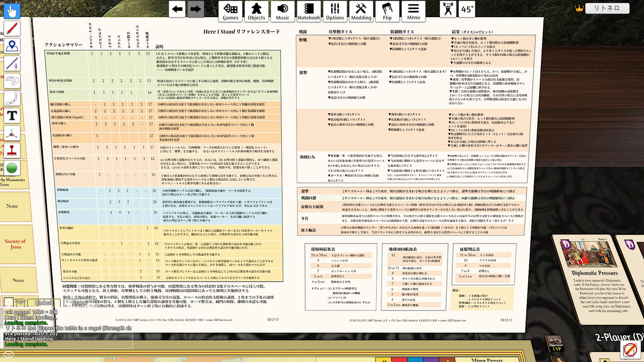Switch to the Game chat tab
Image resolution: width=644 pixels, height=362 pixels.
coord(79,303)
